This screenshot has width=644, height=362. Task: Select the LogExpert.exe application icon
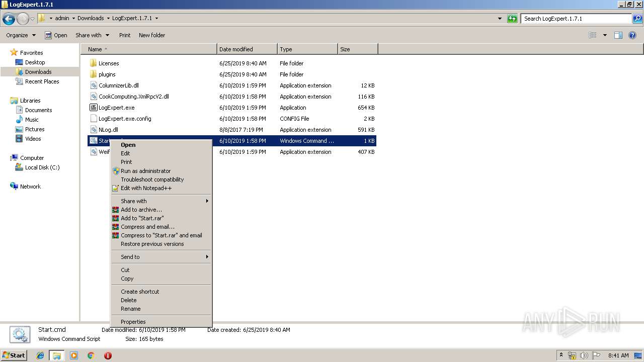(93, 108)
